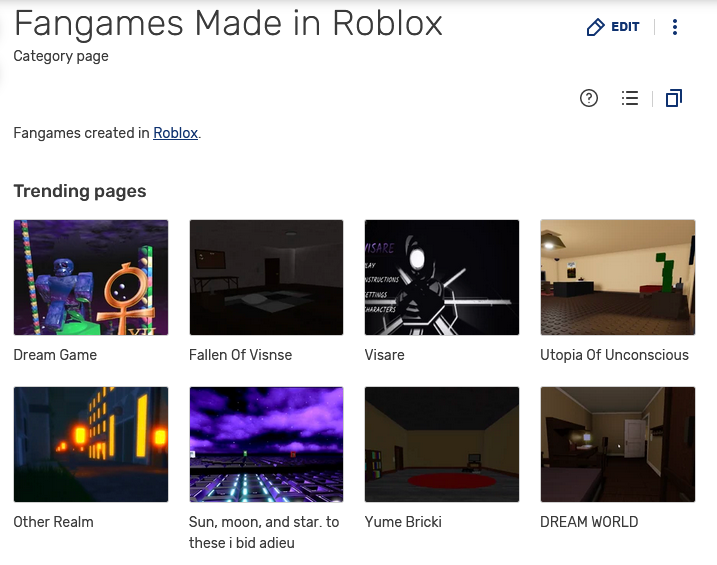Screen dimensions: 717x565
Task: Click the 'Trending pages' heading
Action: click(x=80, y=191)
